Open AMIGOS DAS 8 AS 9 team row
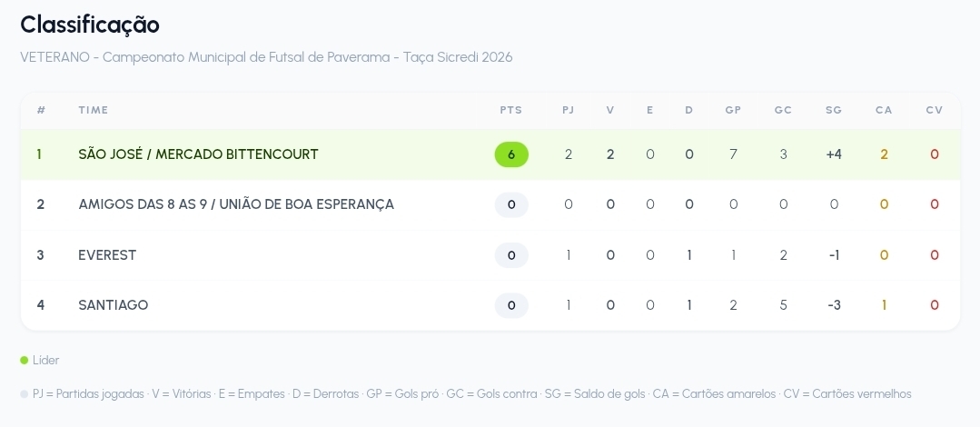Image resolution: width=980 pixels, height=427 pixels. point(490,204)
